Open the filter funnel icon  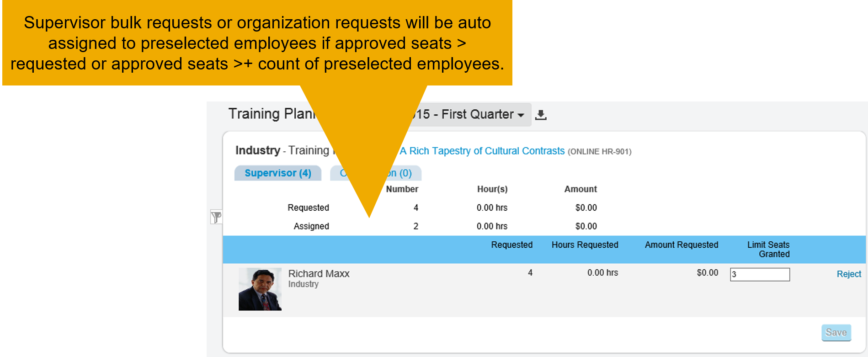pyautogui.click(x=216, y=217)
